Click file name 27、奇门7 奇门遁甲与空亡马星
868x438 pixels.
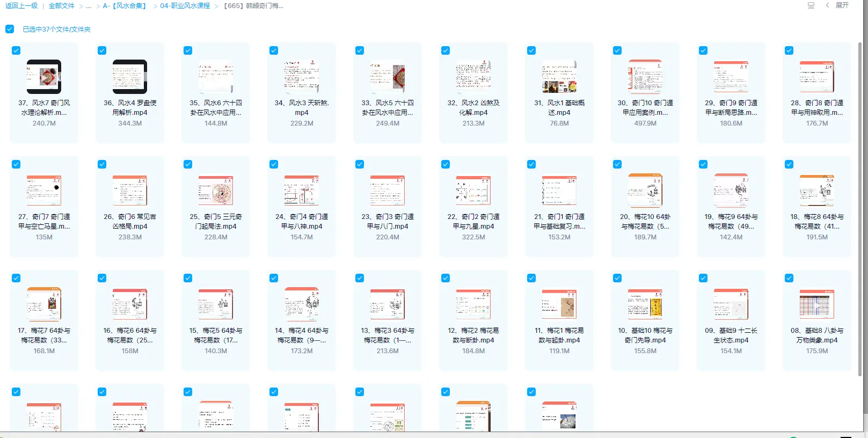[44, 222]
